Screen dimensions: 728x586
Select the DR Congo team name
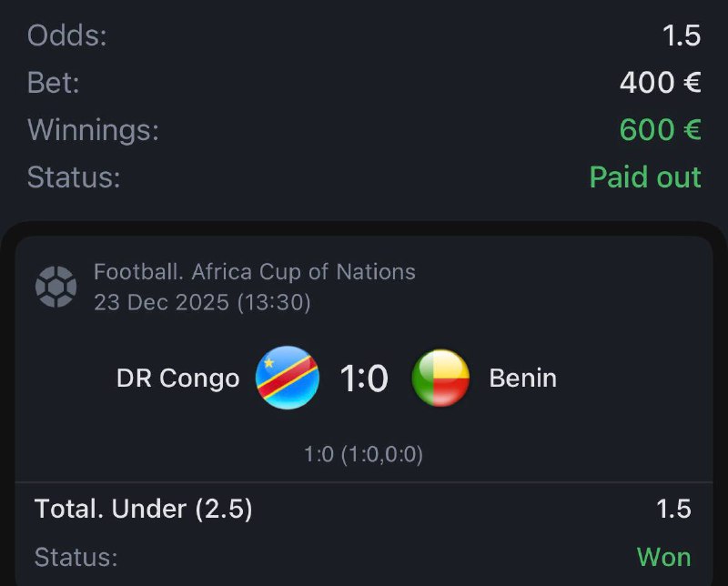tap(177, 378)
